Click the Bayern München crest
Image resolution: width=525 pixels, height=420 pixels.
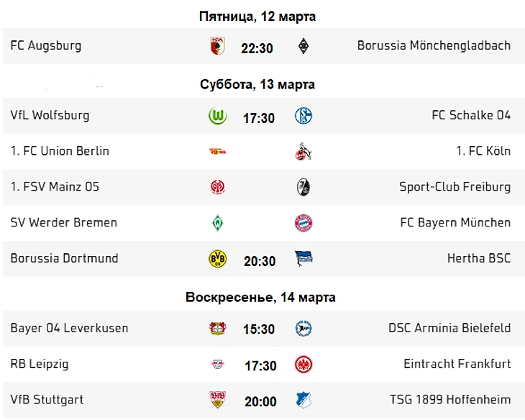[x=303, y=223]
